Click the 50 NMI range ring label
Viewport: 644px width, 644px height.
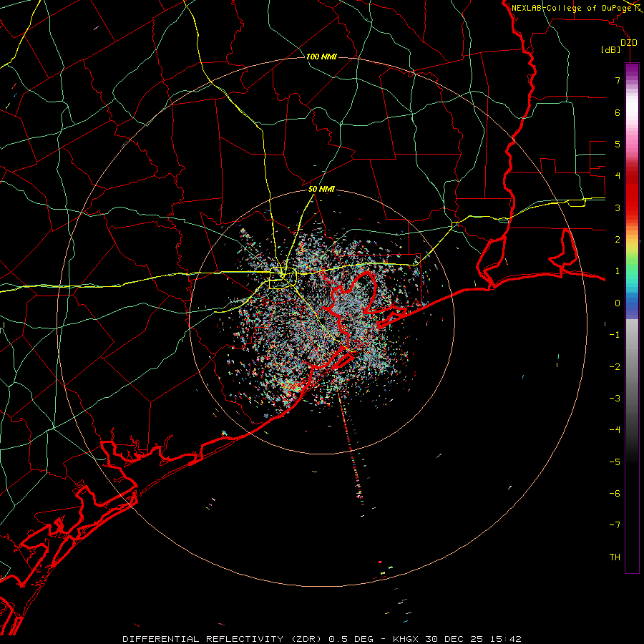(321, 190)
